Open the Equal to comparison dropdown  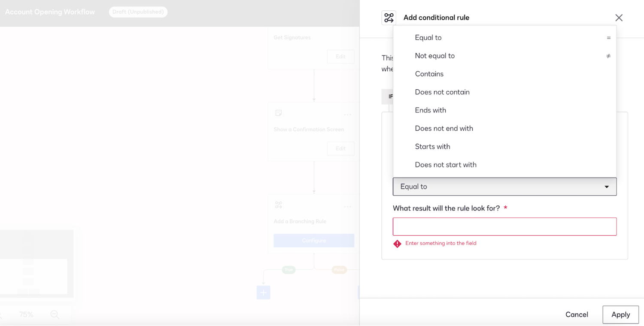tap(504, 186)
